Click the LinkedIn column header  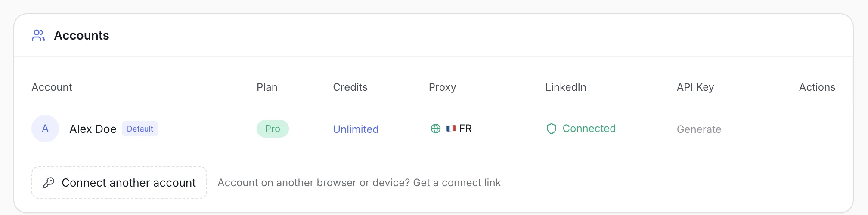(566, 87)
